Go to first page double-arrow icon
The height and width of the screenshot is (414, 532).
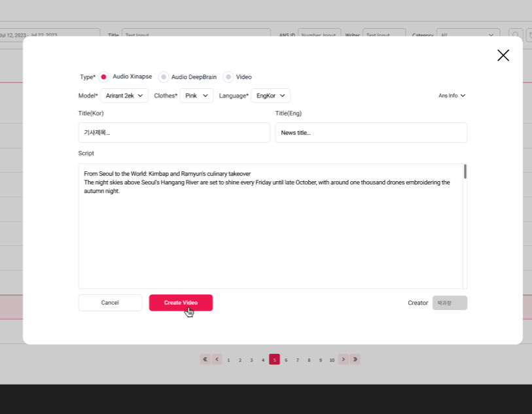(205, 359)
